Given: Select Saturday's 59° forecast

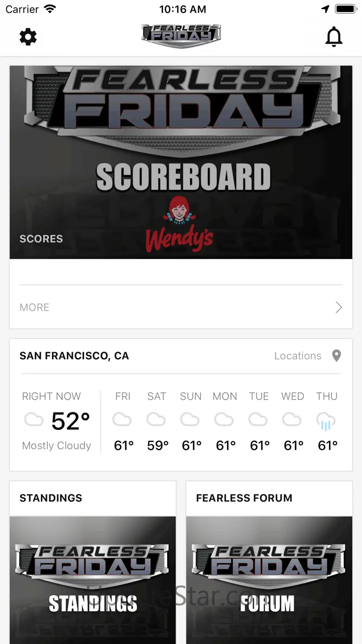Looking at the screenshot, I should [157, 446].
